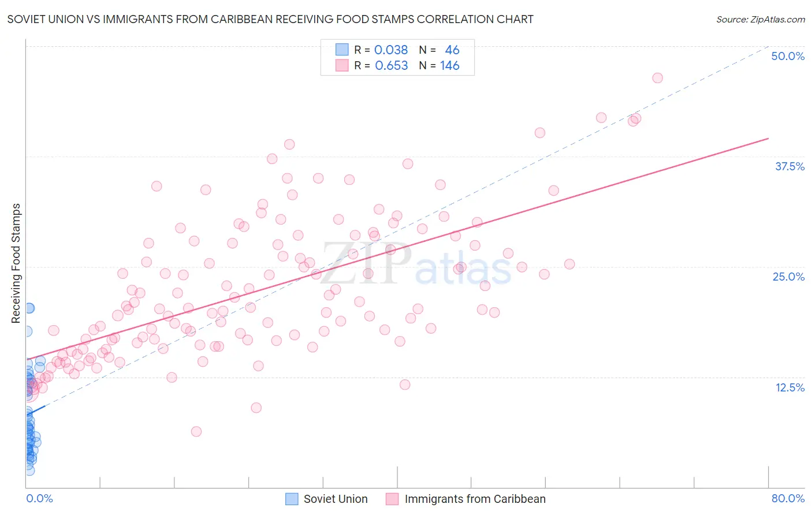Click the blue swatch beside R = 0.038
Screen dimensions: 812x515
click(342, 50)
